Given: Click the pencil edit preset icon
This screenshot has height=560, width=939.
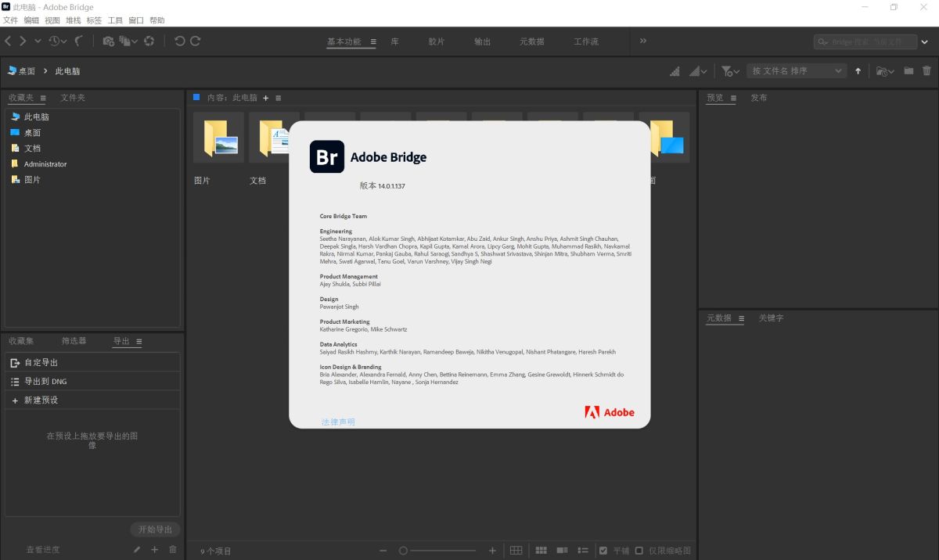Looking at the screenshot, I should [x=137, y=550].
